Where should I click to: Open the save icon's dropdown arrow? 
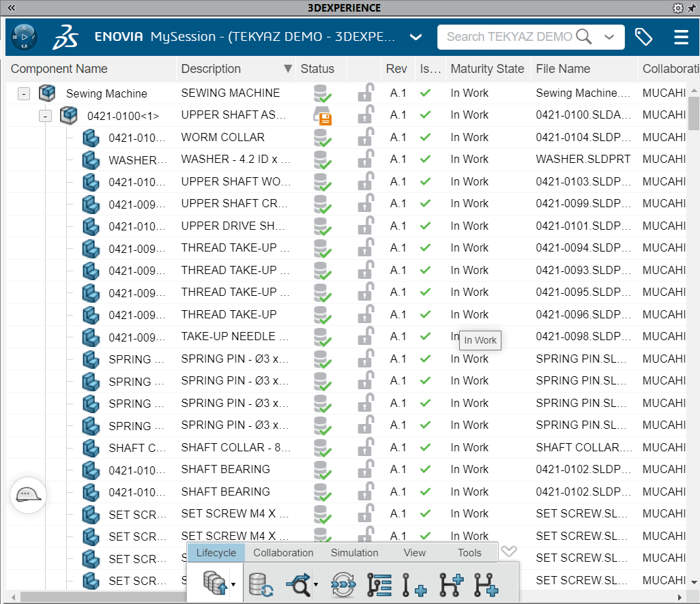(x=233, y=584)
